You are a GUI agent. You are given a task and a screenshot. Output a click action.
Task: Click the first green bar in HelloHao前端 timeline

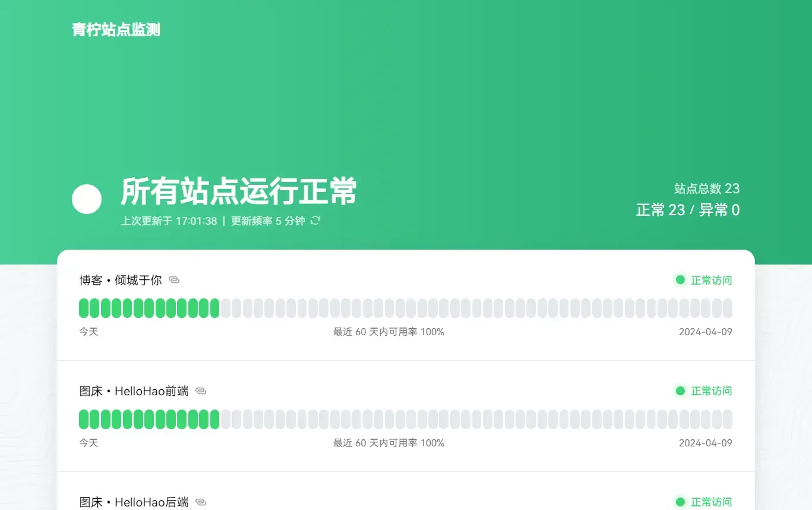(84, 419)
